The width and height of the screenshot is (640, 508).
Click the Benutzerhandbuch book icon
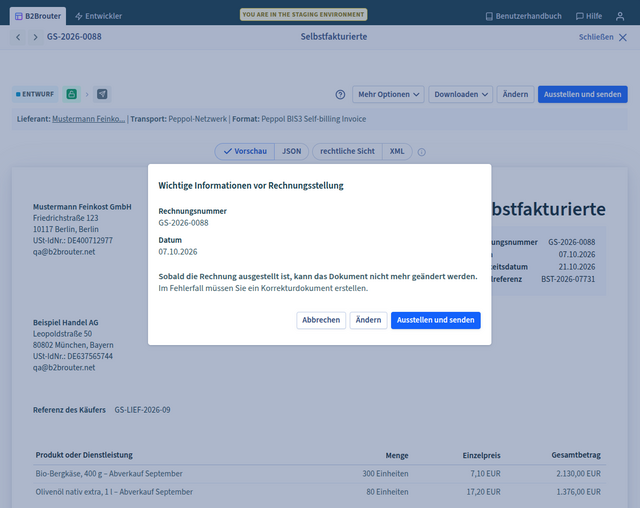click(x=489, y=16)
